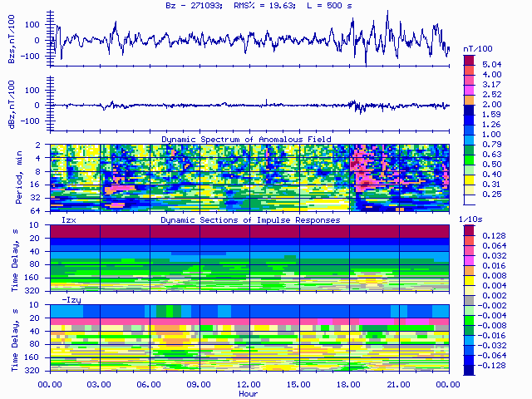Select the 'RMS% = 19.63' text in the title
This screenshot has width=532, height=399.
point(265,6)
